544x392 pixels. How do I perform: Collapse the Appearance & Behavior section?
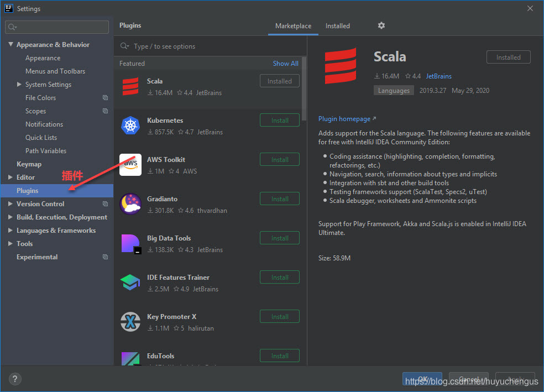11,44
